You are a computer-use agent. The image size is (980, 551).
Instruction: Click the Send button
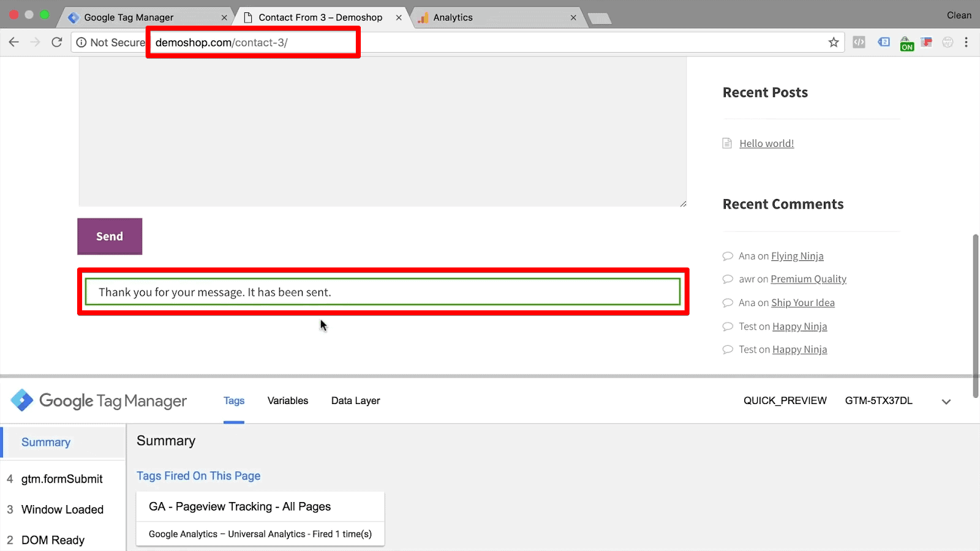(x=109, y=236)
